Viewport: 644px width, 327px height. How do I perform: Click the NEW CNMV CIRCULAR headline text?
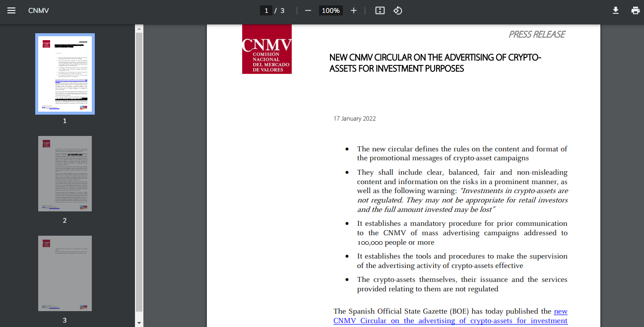435,63
